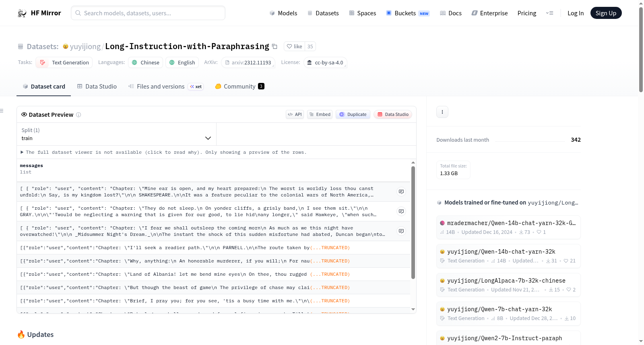The image size is (644, 345).
Task: Open the Split train dropdown
Action: tap(116, 134)
